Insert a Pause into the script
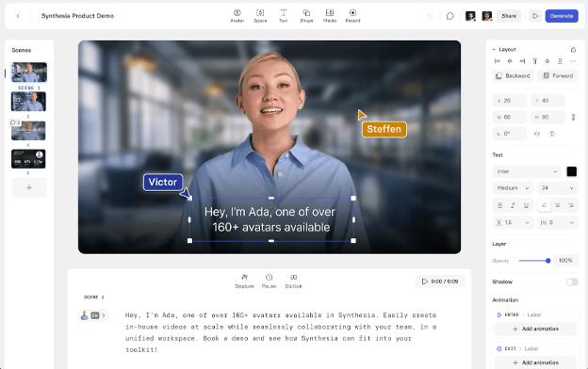Viewport: 588px width, 369px height. (x=269, y=281)
